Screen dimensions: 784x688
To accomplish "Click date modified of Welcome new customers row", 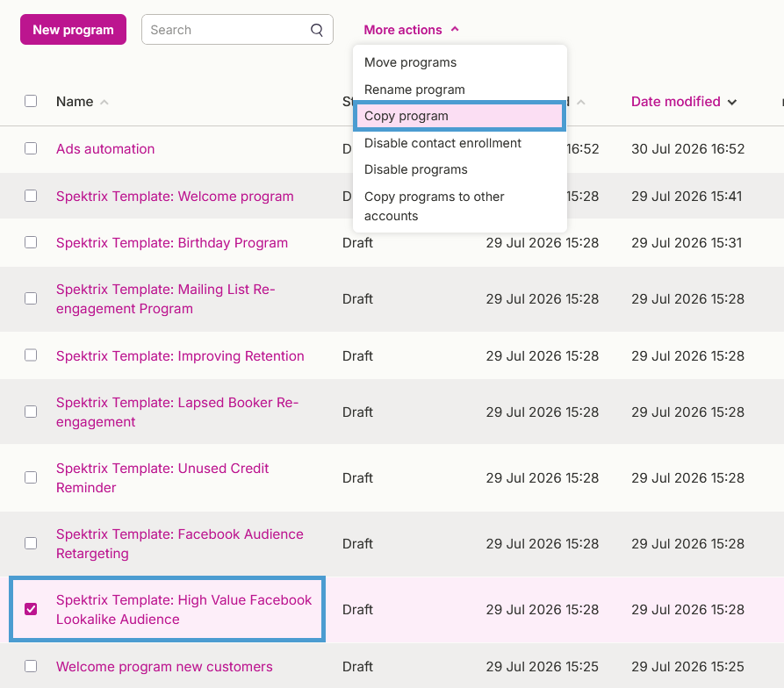I will [x=687, y=667].
